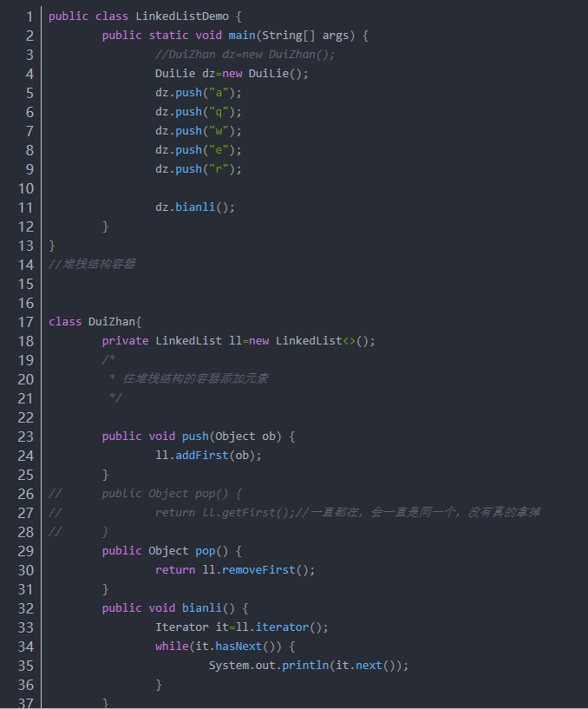Click the class name LinkedListDemo
The height and width of the screenshot is (709, 588).
pyautogui.click(x=182, y=16)
